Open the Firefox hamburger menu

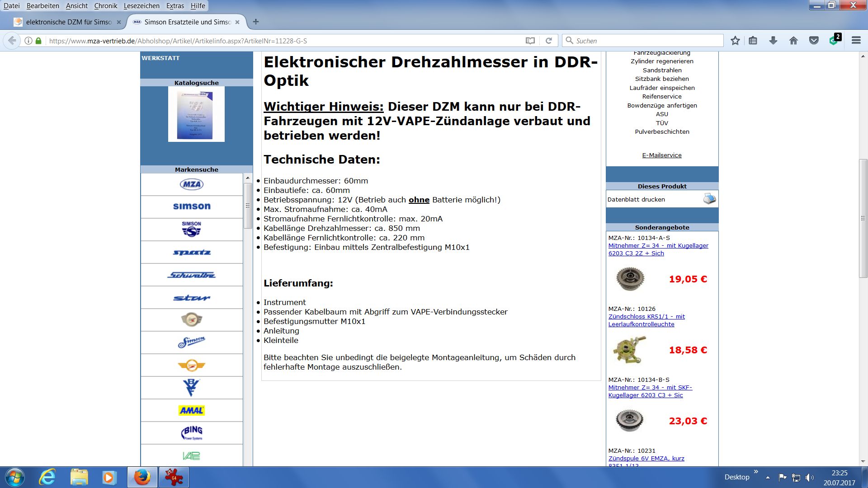(856, 41)
